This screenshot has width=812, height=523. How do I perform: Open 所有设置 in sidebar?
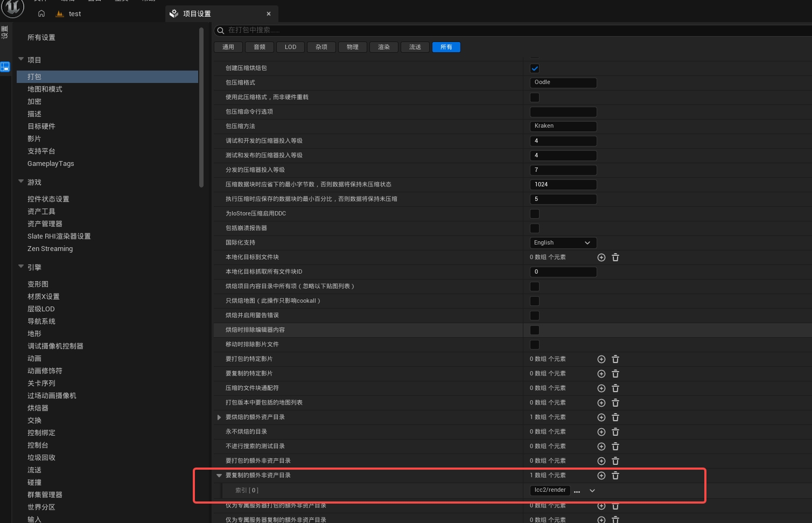pos(41,38)
